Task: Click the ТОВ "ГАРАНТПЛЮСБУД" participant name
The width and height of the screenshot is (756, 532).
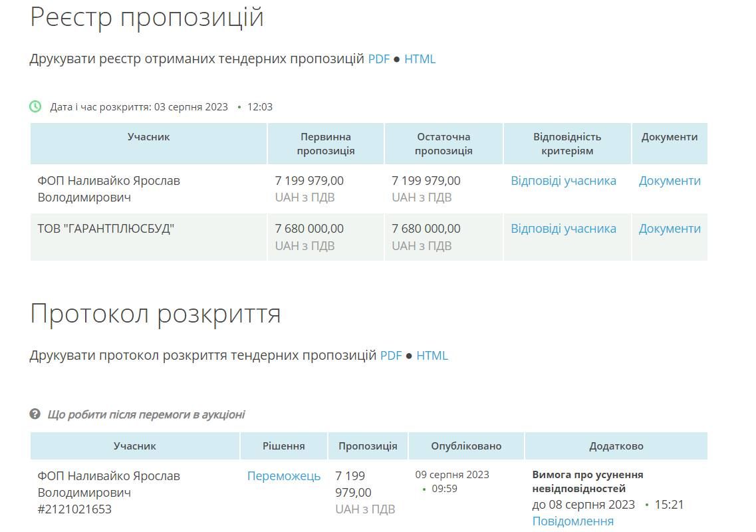Action: 106,229
